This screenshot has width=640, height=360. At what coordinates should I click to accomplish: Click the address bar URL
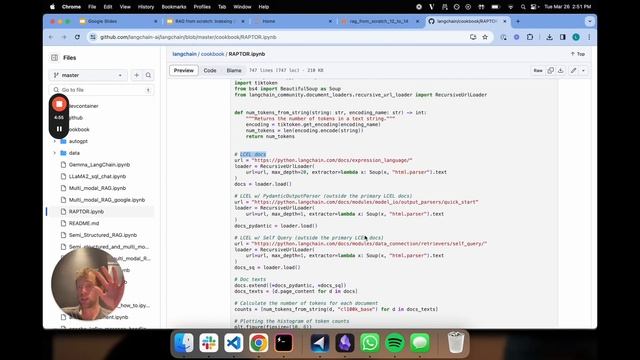pos(188,37)
